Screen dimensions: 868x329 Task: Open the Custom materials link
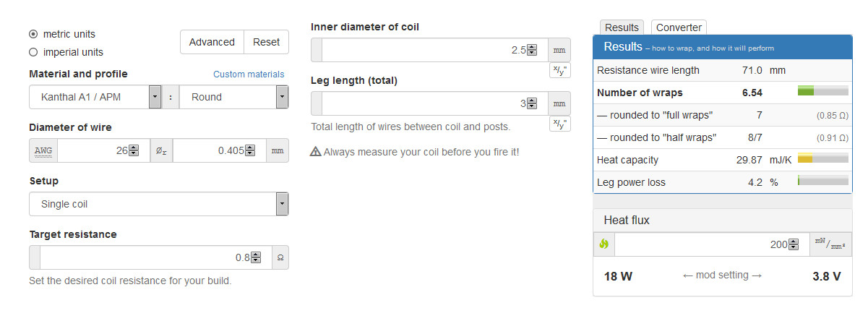click(249, 74)
